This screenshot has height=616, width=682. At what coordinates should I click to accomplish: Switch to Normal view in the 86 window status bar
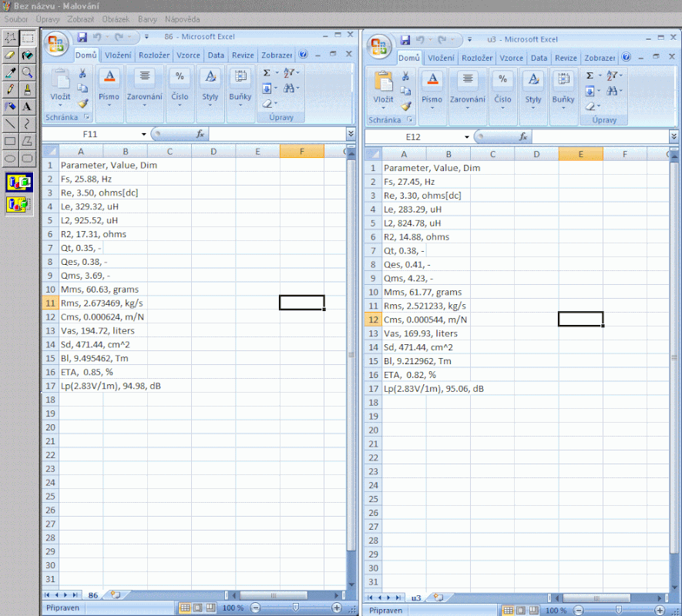tap(185, 608)
